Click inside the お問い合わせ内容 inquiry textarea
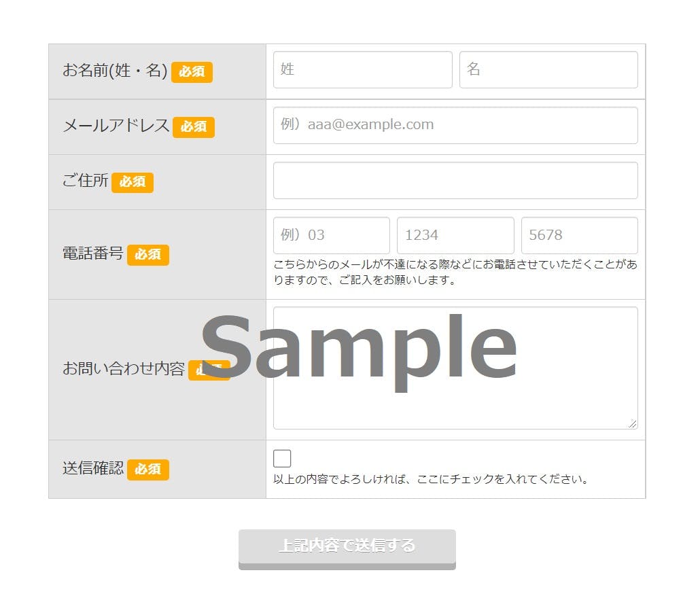The width and height of the screenshot is (700, 613). pyautogui.click(x=455, y=368)
